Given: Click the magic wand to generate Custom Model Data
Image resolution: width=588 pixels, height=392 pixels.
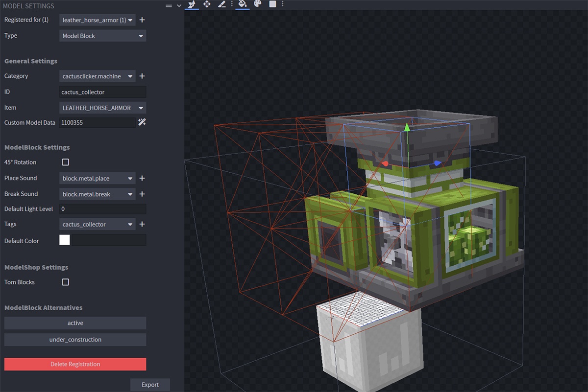Looking at the screenshot, I should point(142,122).
